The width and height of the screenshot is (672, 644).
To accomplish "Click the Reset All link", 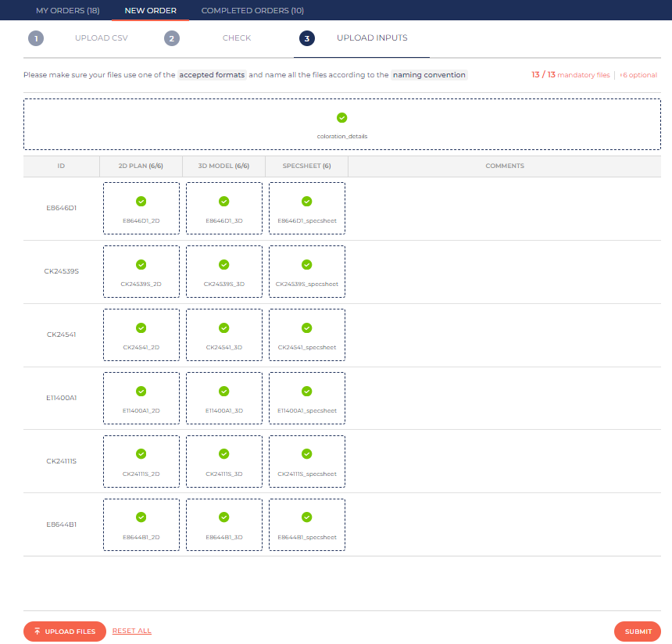I will pos(132,631).
